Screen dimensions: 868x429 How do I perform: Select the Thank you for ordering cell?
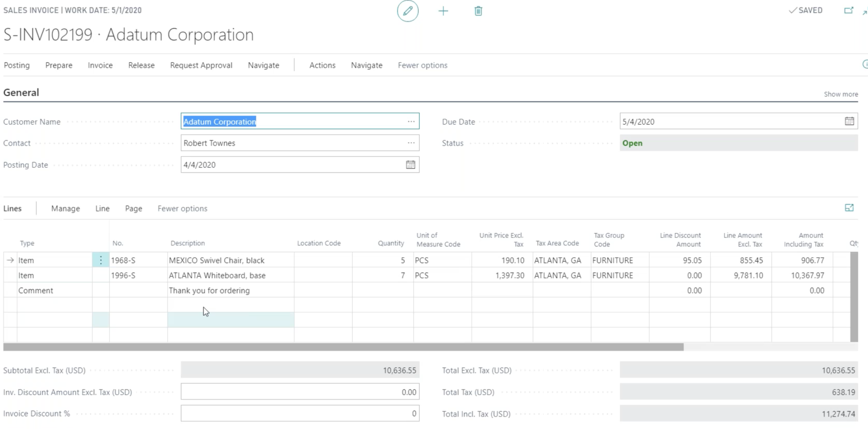(x=231, y=290)
